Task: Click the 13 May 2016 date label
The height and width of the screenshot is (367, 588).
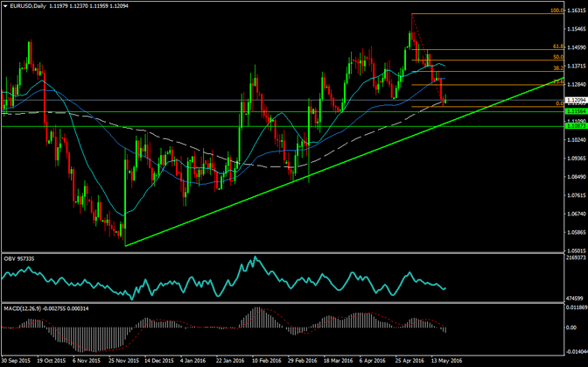Action: click(x=455, y=361)
